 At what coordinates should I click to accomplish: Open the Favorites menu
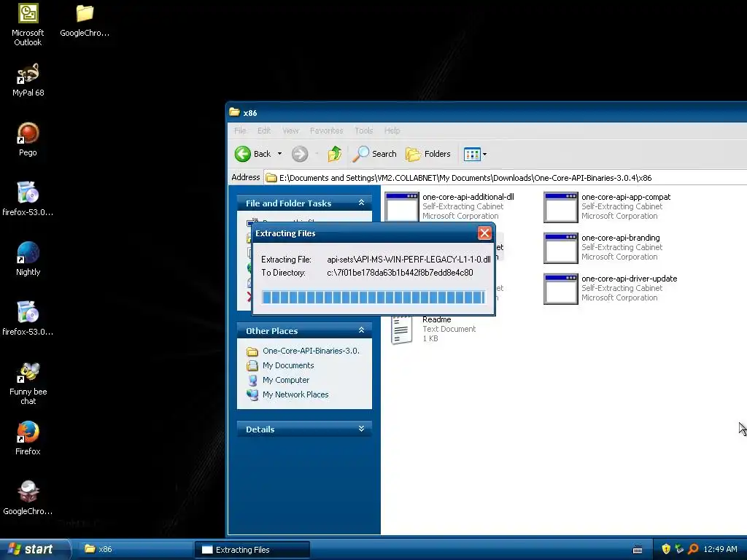click(326, 131)
